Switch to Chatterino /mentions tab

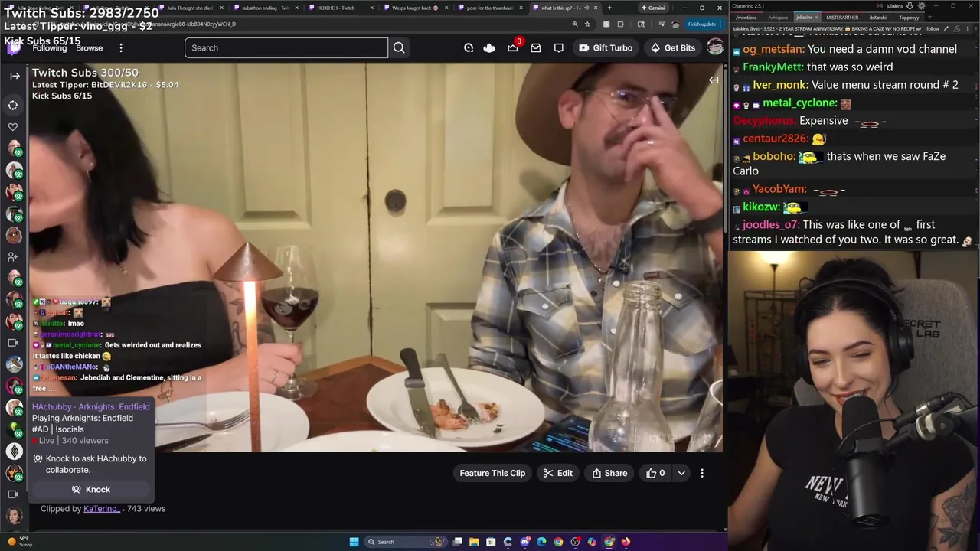point(746,17)
